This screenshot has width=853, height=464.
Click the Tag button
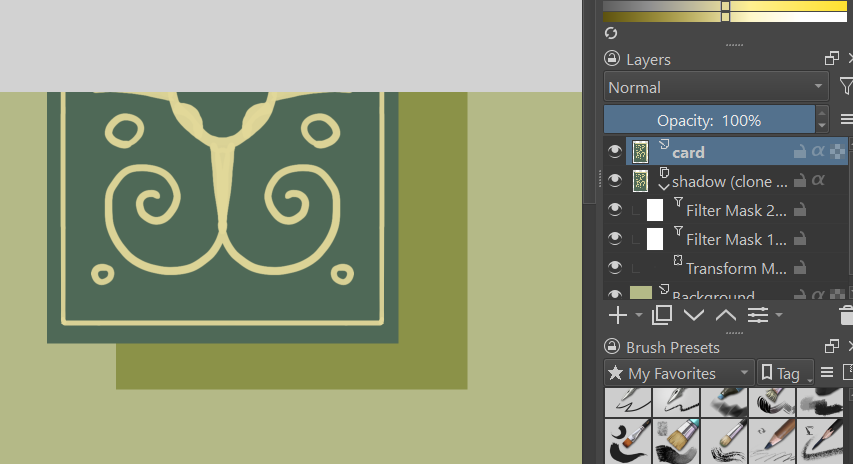785,373
